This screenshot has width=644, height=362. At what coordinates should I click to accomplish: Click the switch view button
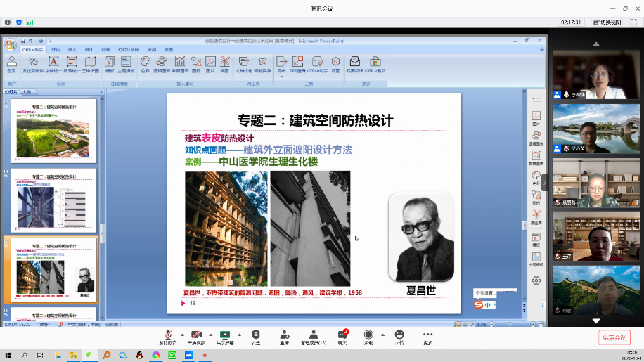pyautogui.click(x=607, y=22)
